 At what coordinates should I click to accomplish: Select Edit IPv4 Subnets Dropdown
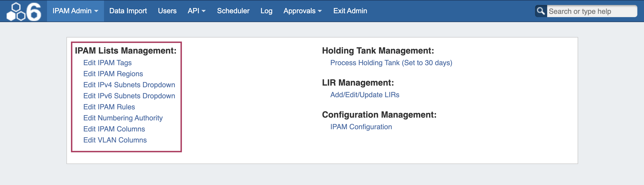129,85
